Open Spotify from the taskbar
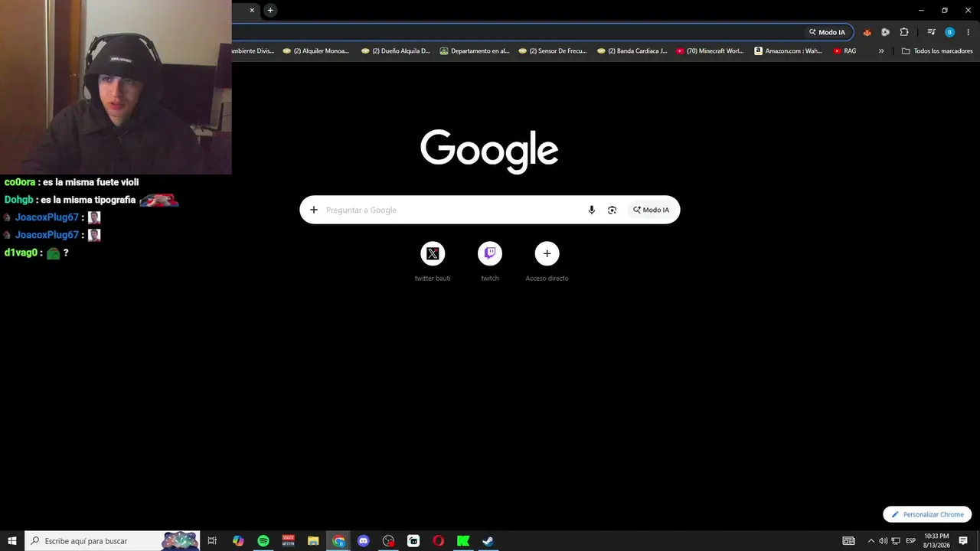Image resolution: width=980 pixels, height=551 pixels. tap(263, 541)
